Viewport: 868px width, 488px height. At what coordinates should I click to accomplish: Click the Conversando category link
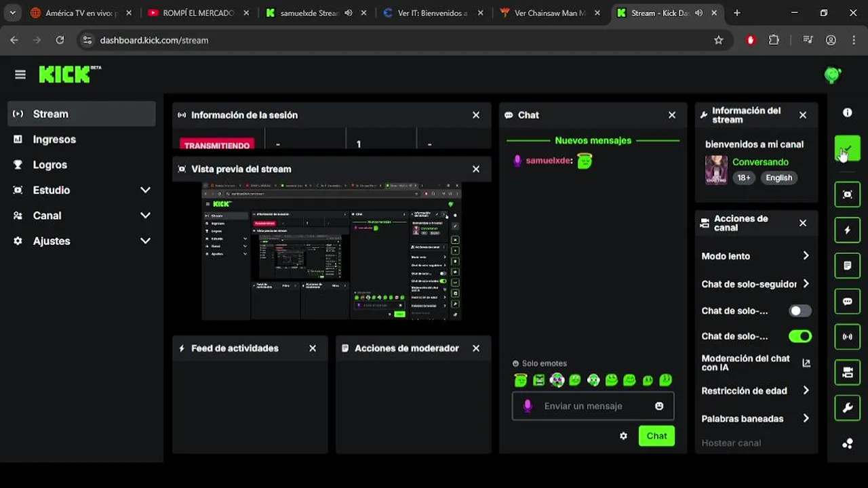click(760, 162)
